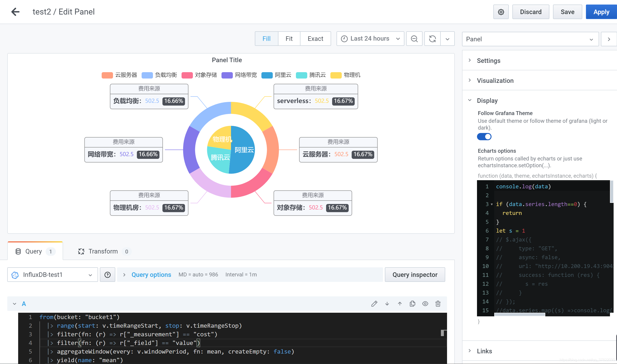This screenshot has width=617, height=364.
Task: Click the query name A link
Action: coord(24,304)
